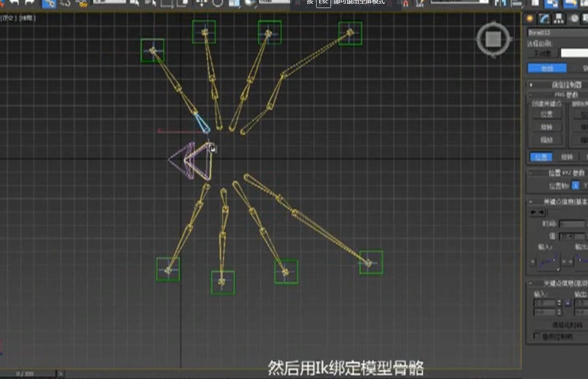Click 缩放 under 创建关键点

546,139
